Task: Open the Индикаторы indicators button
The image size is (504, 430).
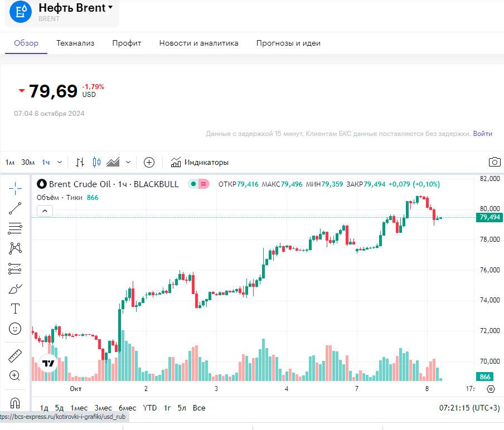Action: (x=200, y=162)
